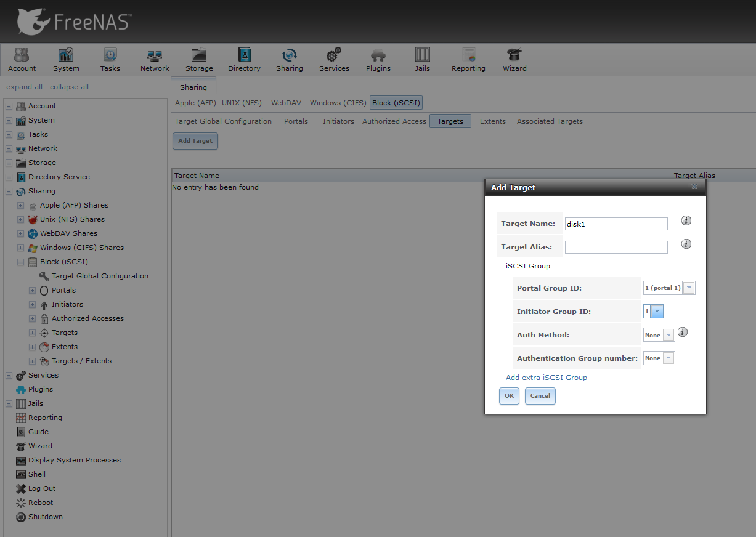This screenshot has width=756, height=537.
Task: Expand the Initiators tree node
Action: point(33,304)
